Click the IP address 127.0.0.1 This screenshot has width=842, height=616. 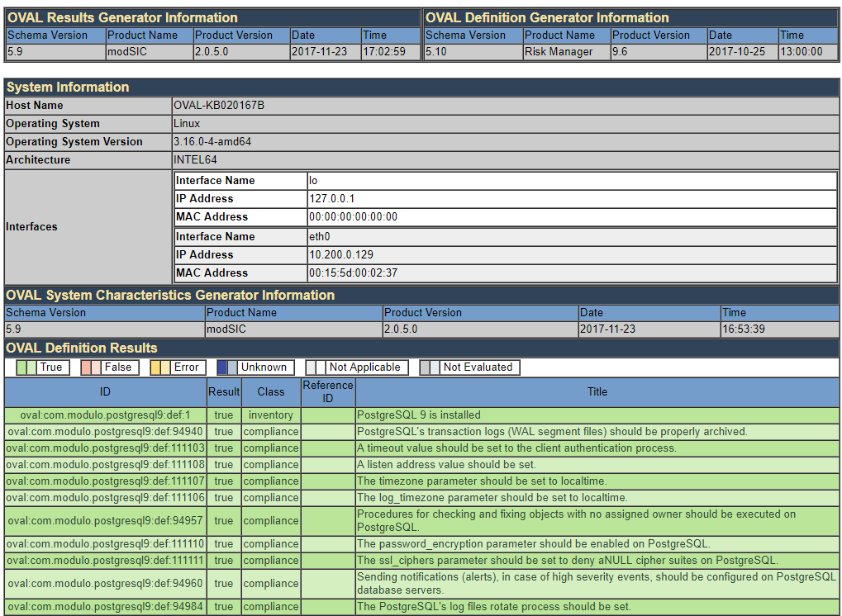331,199
